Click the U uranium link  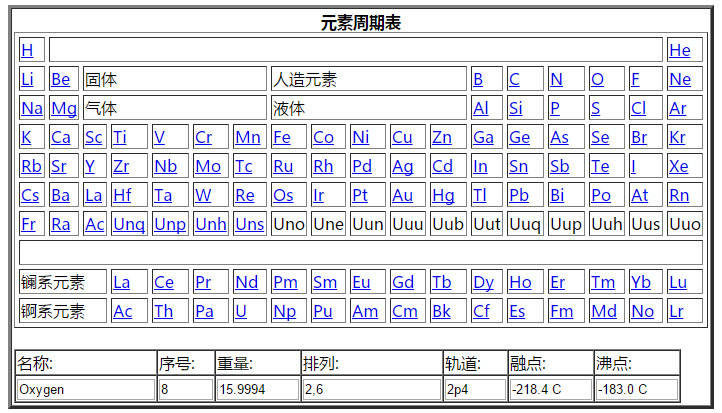click(240, 311)
